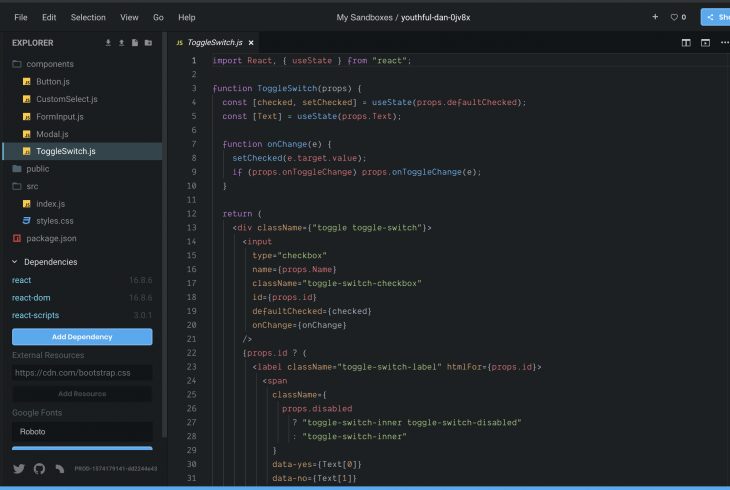Viewport: 730px width, 490px height.
Task: Open index.js in the src folder
Action: pyautogui.click(x=50, y=204)
